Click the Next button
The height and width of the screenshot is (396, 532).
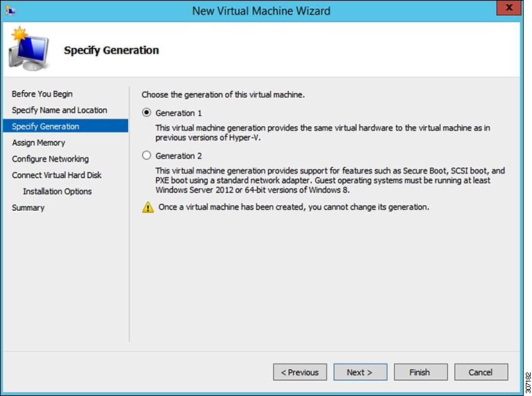point(360,372)
